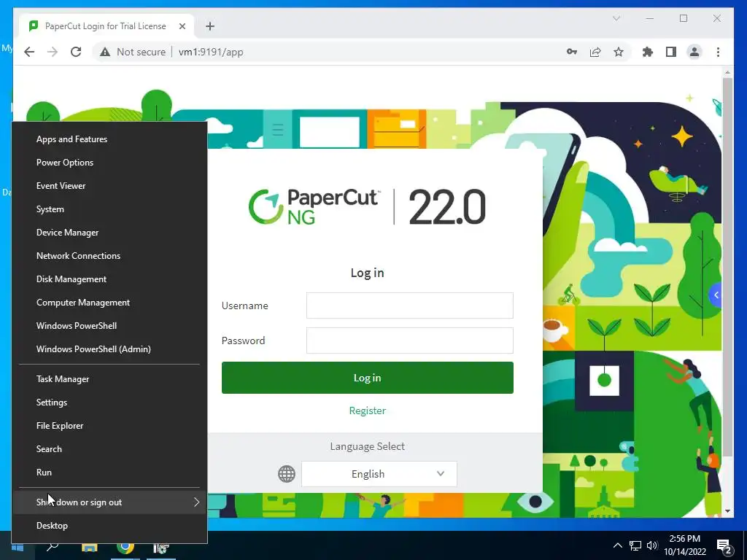Click the scrollbar down arrow
Image resolution: width=747 pixels, height=560 pixels.
[727, 511]
